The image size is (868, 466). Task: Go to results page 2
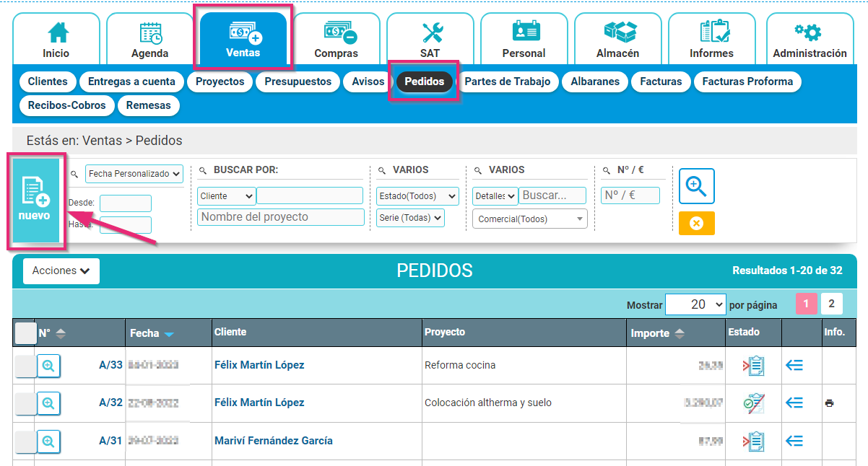831,304
